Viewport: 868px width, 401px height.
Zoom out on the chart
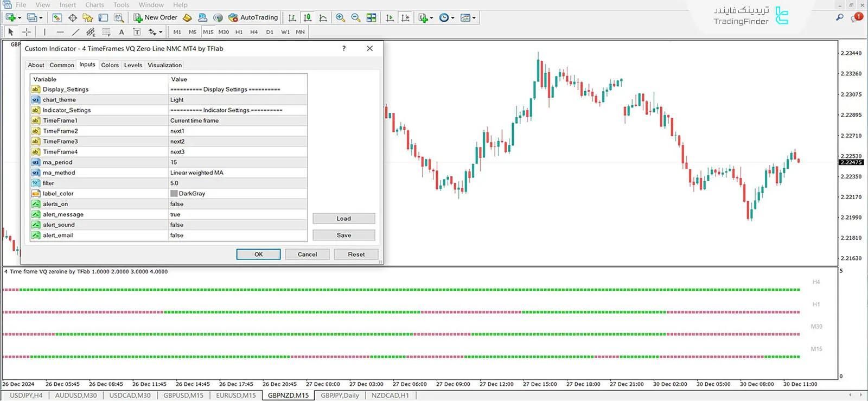pos(356,17)
